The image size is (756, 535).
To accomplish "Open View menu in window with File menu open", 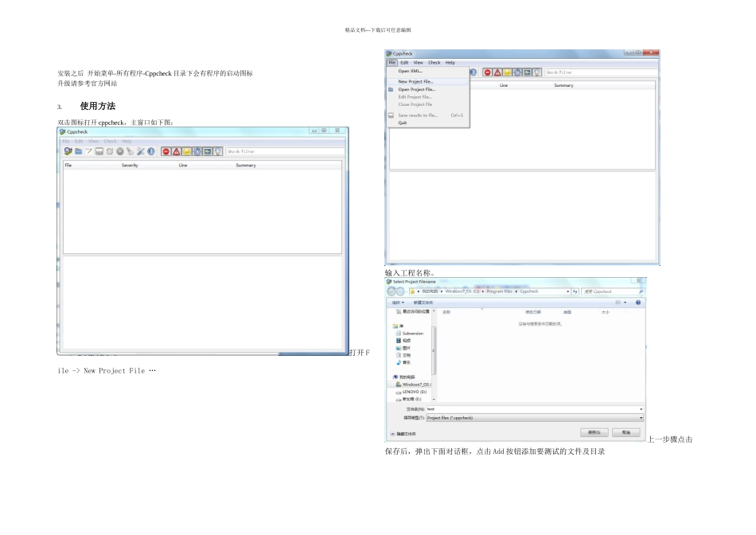I will click(418, 63).
